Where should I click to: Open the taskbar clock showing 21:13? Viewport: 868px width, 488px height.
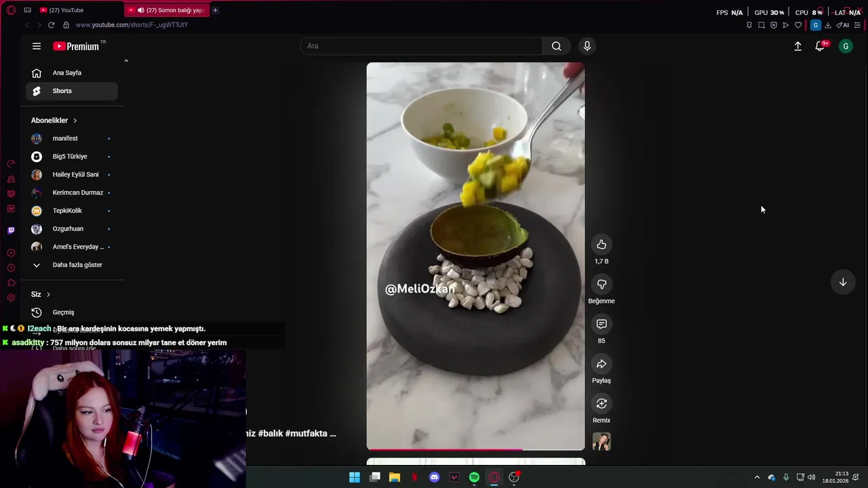pyautogui.click(x=835, y=477)
